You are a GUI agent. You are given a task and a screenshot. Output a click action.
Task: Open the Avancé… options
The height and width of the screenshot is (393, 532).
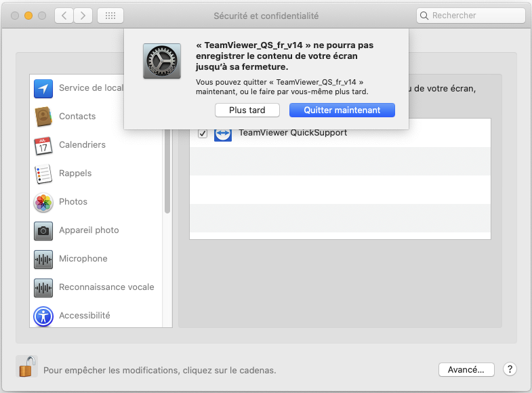click(x=466, y=370)
